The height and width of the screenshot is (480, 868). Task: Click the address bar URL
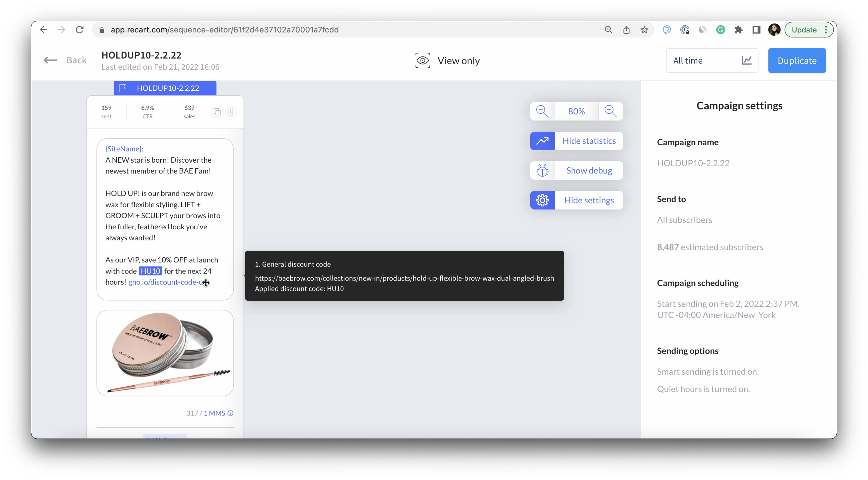click(x=225, y=30)
